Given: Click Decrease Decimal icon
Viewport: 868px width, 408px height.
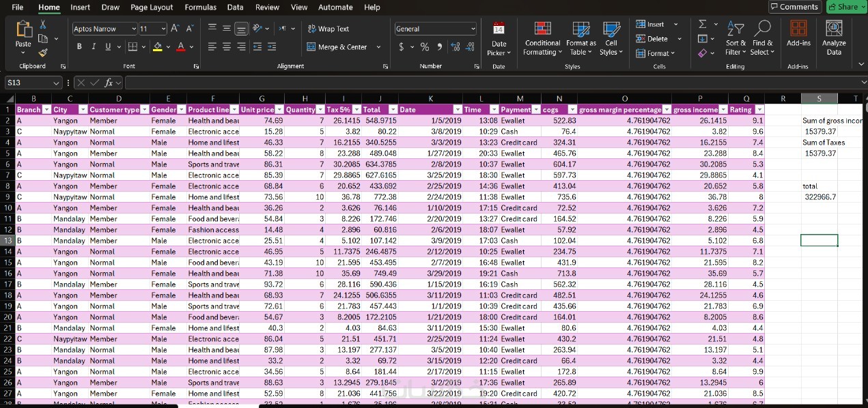Looking at the screenshot, I should pyautogui.click(x=471, y=46).
